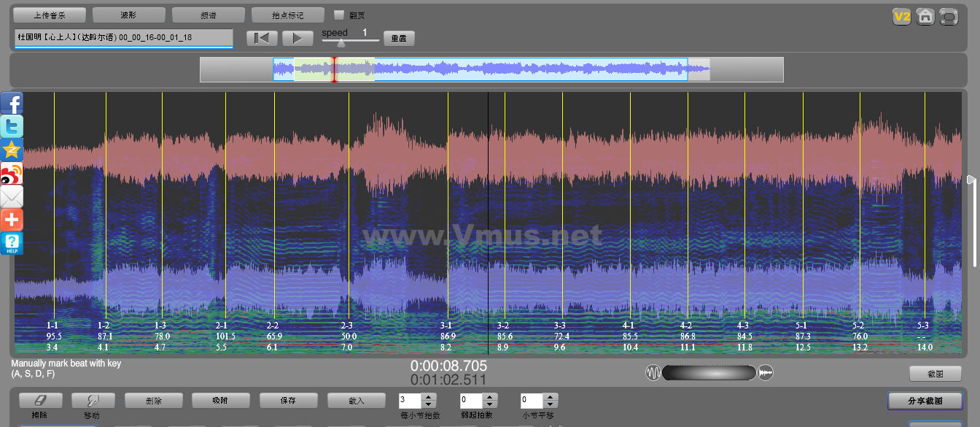Share to Facebook via sidebar icon
This screenshot has width=980, height=427.
coord(12,103)
